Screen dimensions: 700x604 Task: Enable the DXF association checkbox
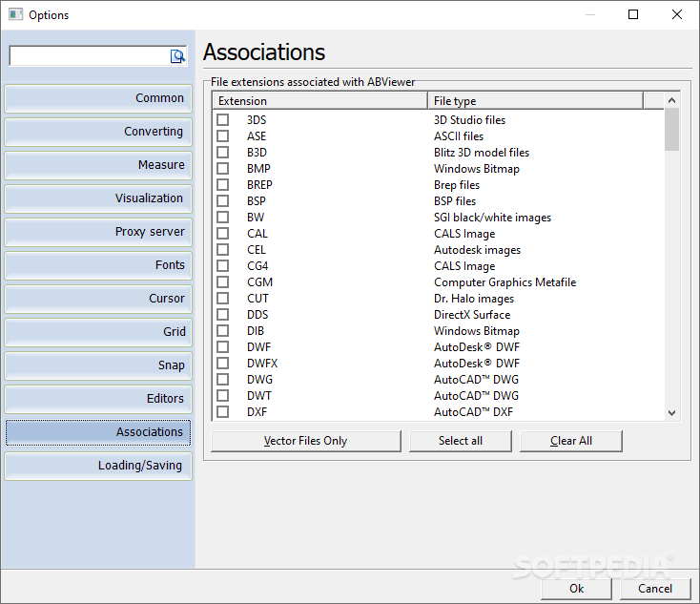223,412
